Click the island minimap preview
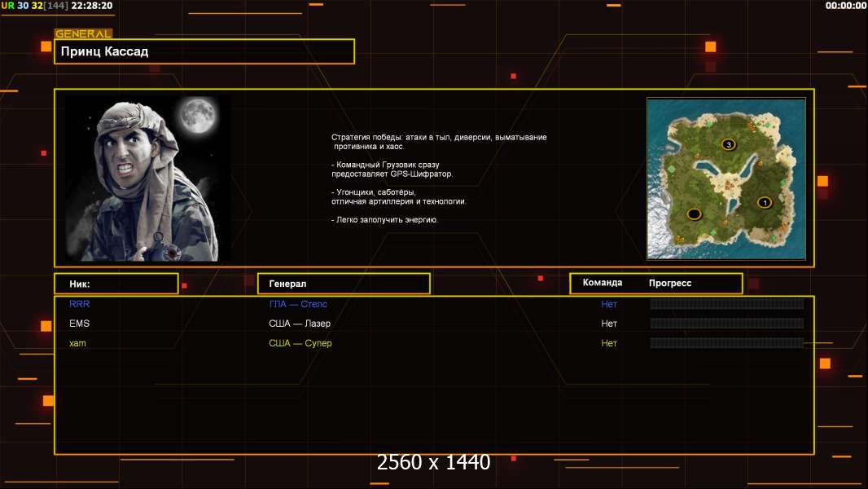Viewport: 868px width, 489px height. [726, 178]
